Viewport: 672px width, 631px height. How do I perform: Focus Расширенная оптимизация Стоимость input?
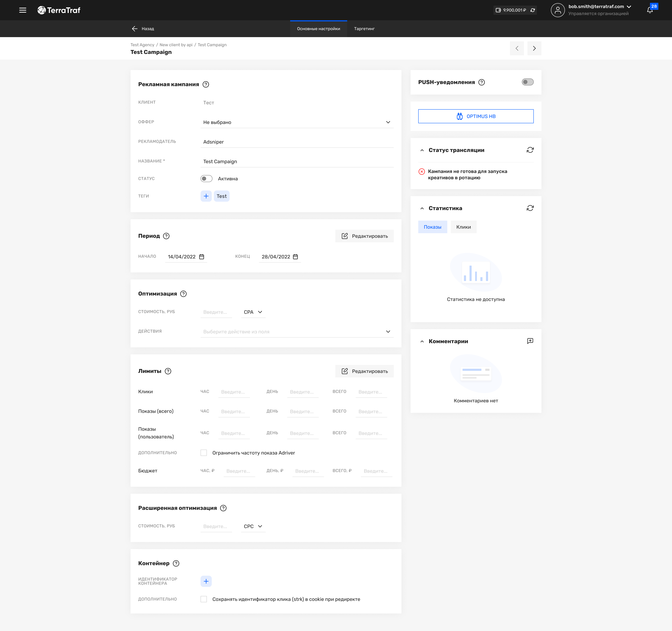[216, 526]
